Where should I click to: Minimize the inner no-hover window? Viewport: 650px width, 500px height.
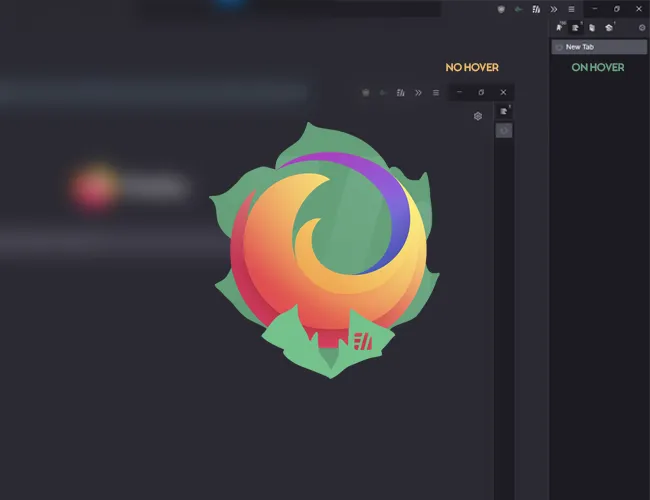(x=459, y=92)
